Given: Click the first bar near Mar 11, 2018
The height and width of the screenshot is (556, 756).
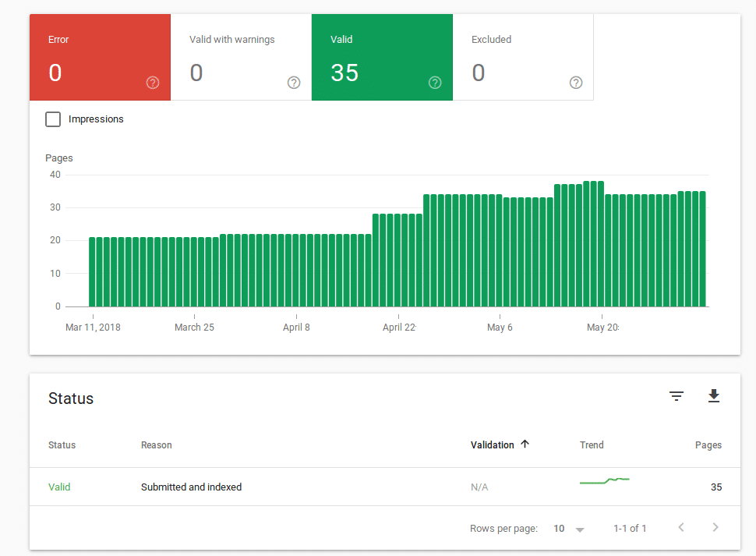Looking at the screenshot, I should click(92, 272).
